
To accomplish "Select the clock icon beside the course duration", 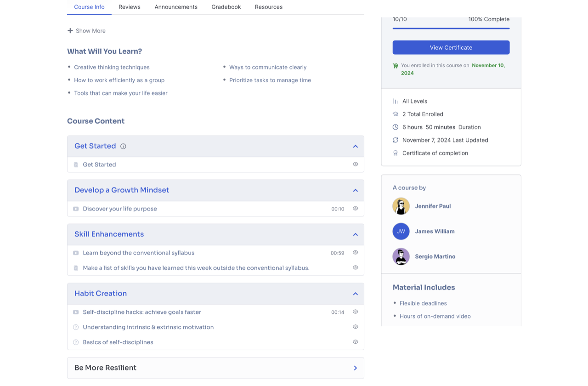I will pyautogui.click(x=395, y=127).
